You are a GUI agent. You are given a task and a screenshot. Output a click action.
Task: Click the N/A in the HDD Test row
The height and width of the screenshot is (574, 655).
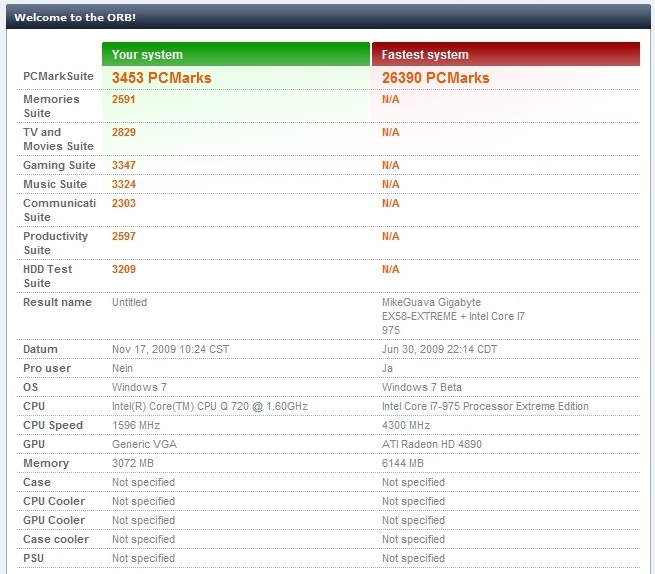[x=391, y=269]
